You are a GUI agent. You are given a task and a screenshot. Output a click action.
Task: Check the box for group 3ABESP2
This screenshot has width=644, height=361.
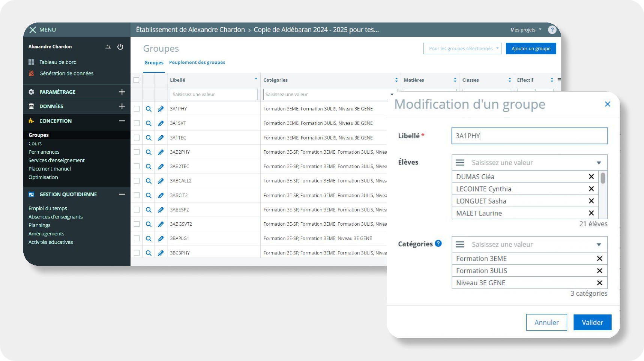tap(137, 210)
